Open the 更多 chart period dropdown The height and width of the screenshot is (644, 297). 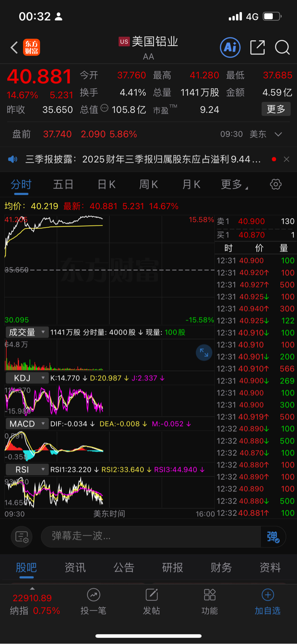pos(234,184)
